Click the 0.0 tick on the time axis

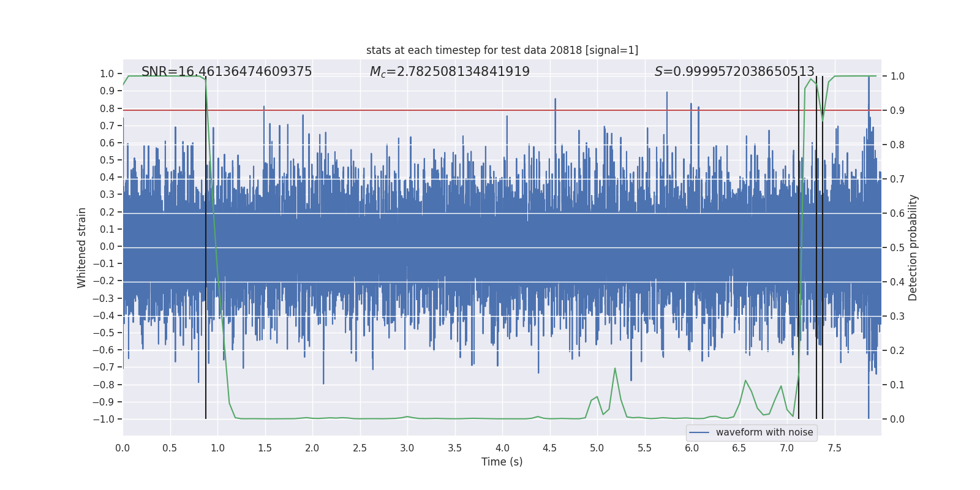point(123,448)
